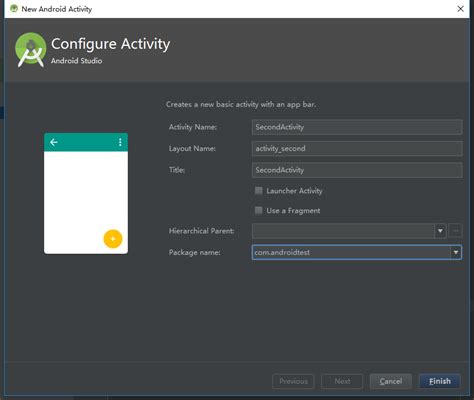Click the 'Configure Activity' heading text
This screenshot has width=474, height=400.
[x=110, y=44]
